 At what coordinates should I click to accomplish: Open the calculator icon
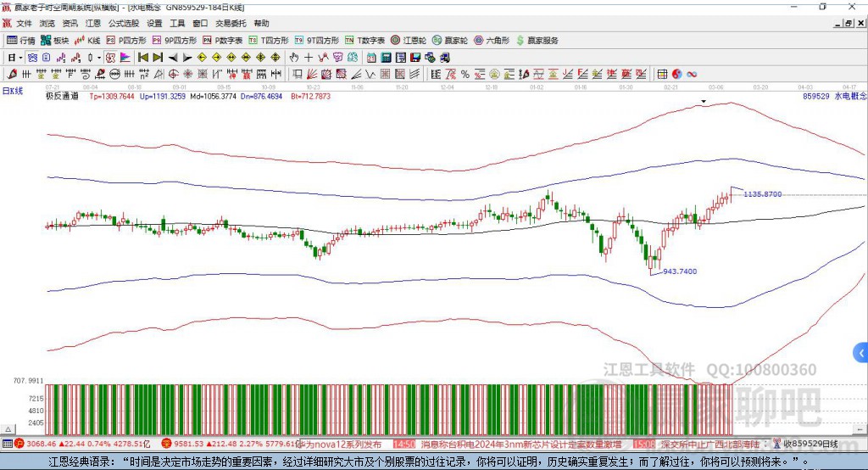[x=386, y=58]
